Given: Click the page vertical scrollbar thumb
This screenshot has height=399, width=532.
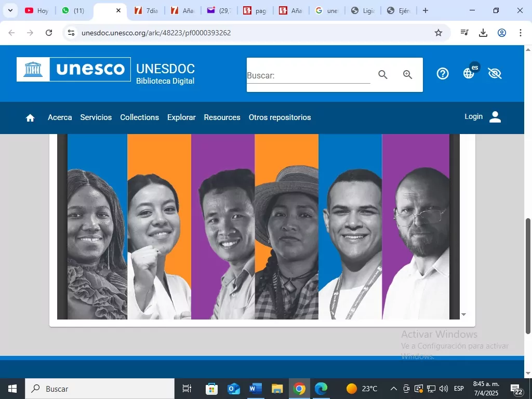Looking at the screenshot, I should [x=528, y=275].
